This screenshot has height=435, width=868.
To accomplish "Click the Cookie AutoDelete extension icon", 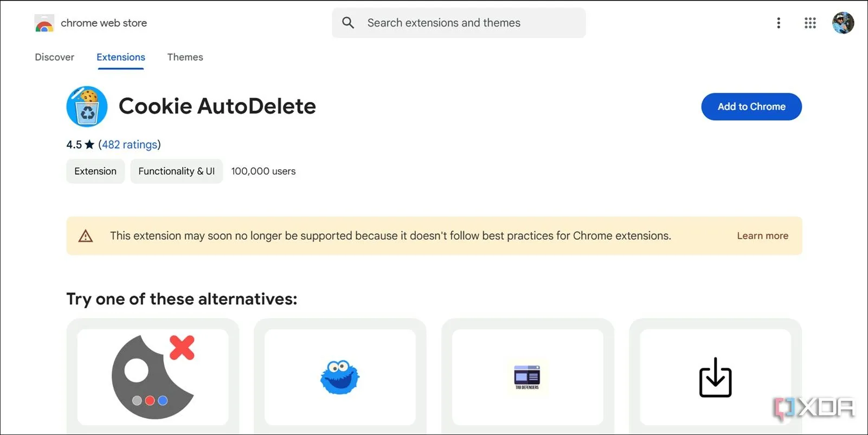I will [x=87, y=106].
